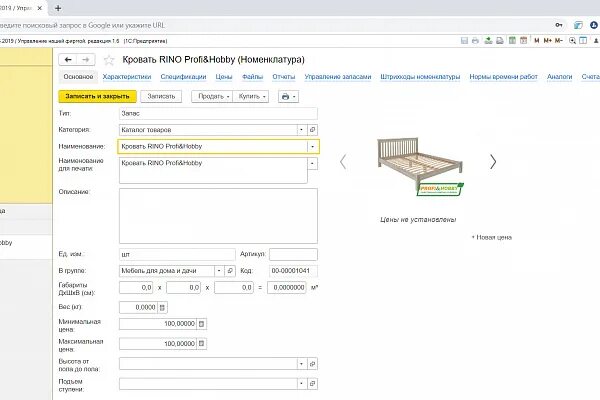The width and height of the screenshot is (600, 400).
Task: Open the print menu dropdown button
Action: [x=289, y=96]
